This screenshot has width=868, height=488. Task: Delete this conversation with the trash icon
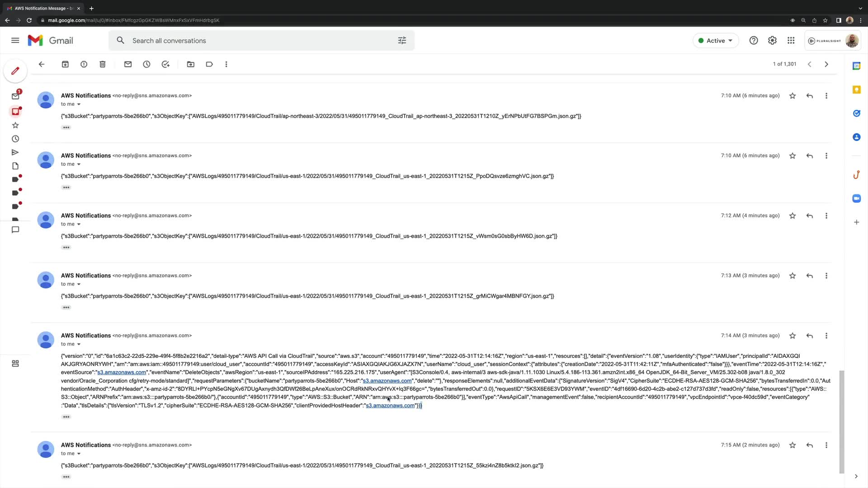(x=103, y=64)
